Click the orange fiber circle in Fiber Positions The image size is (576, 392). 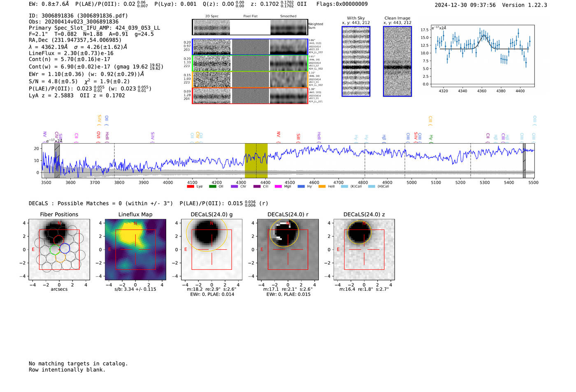(60, 257)
